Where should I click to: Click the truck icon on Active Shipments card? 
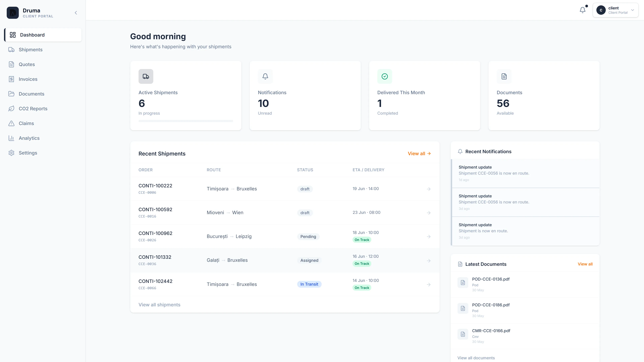tap(146, 76)
